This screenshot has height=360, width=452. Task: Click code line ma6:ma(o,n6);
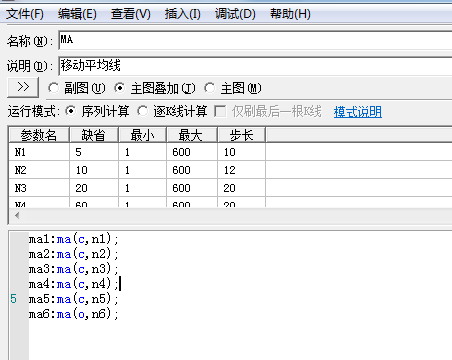click(x=73, y=314)
